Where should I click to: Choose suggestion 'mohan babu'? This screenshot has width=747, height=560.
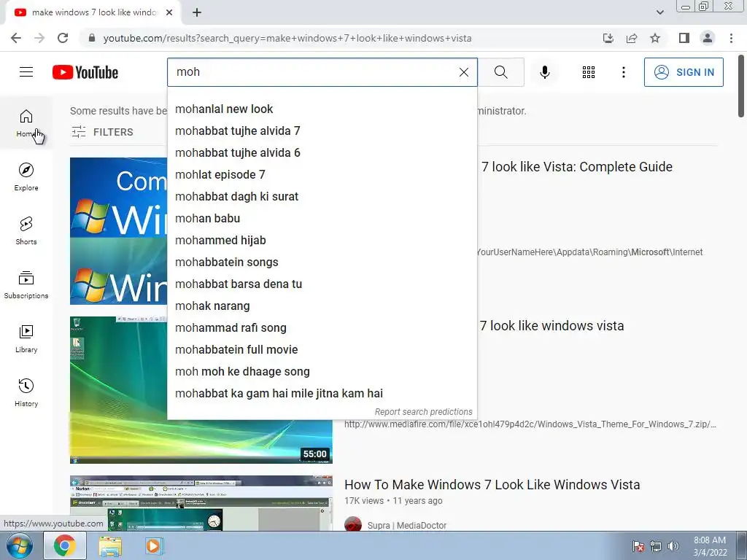[x=322, y=219]
